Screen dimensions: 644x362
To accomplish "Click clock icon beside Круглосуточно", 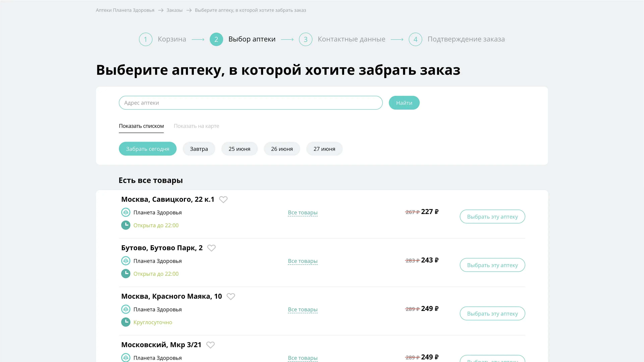I will [126, 322].
